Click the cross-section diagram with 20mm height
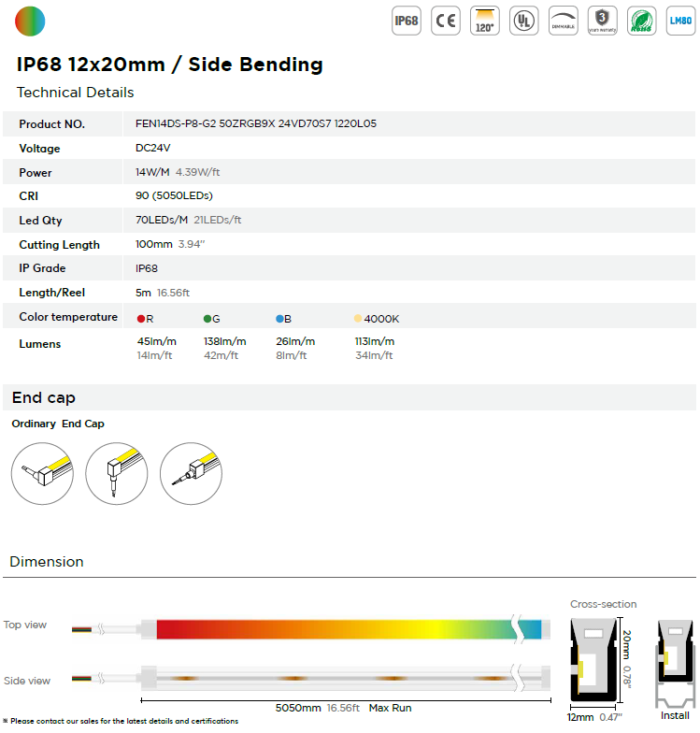 tap(593, 659)
